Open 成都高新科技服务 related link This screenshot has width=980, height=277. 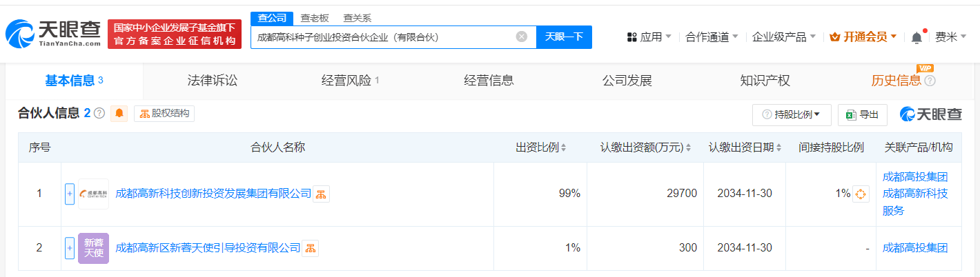click(x=915, y=203)
